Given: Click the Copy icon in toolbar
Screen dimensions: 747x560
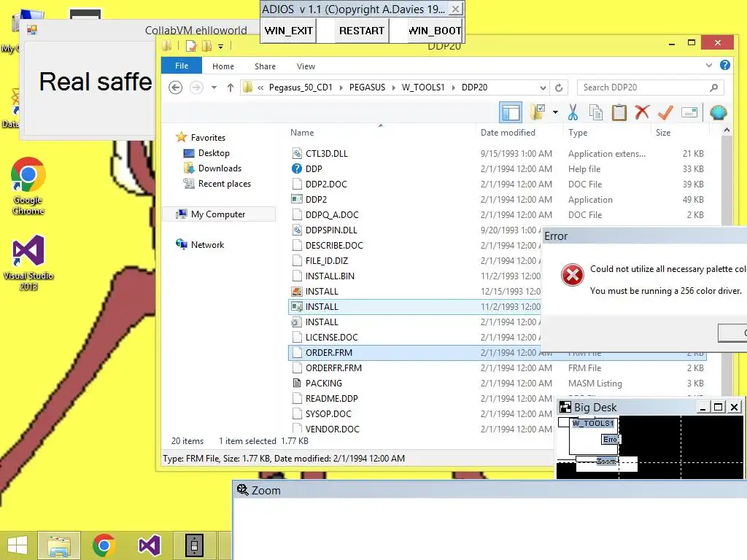Looking at the screenshot, I should (595, 112).
